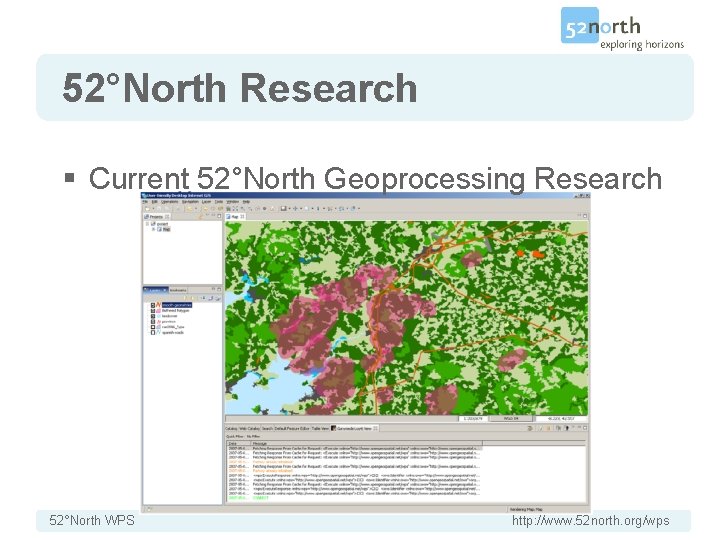Sort by the Date column header

pyautogui.click(x=238, y=443)
